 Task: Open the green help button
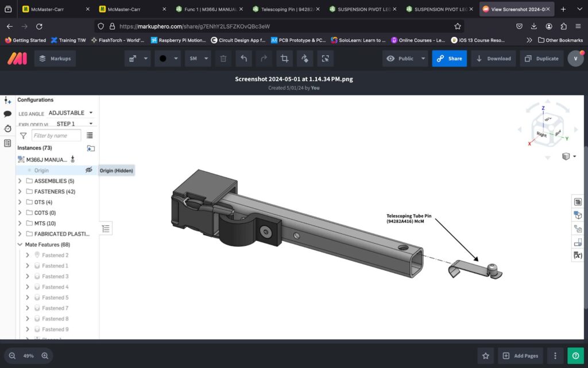575,356
